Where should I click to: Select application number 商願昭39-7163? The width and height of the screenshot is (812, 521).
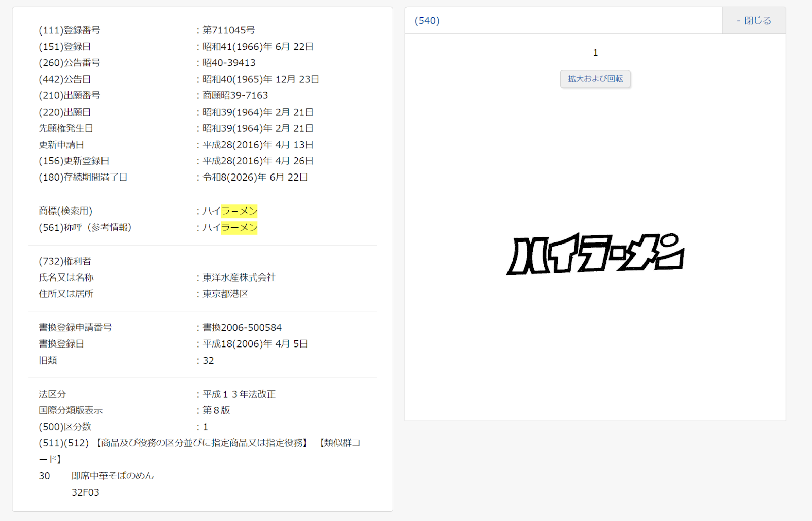click(235, 95)
